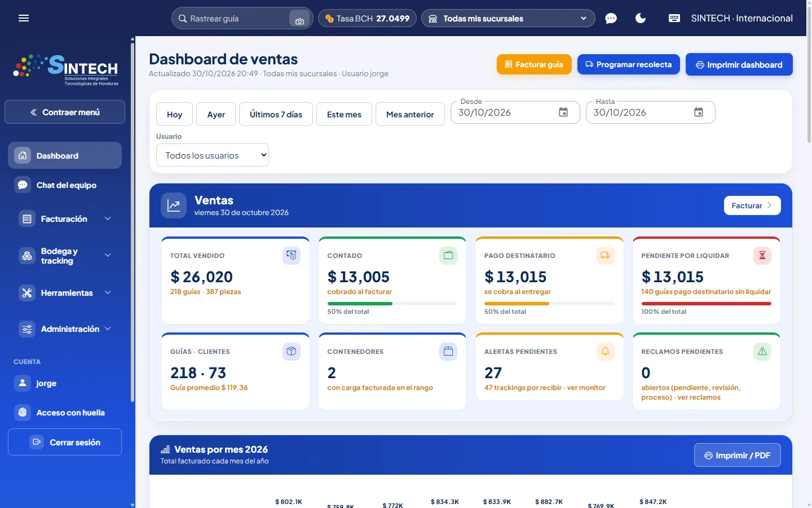Go to Dashboard in sidebar
This screenshot has width=812, height=508.
point(65,155)
